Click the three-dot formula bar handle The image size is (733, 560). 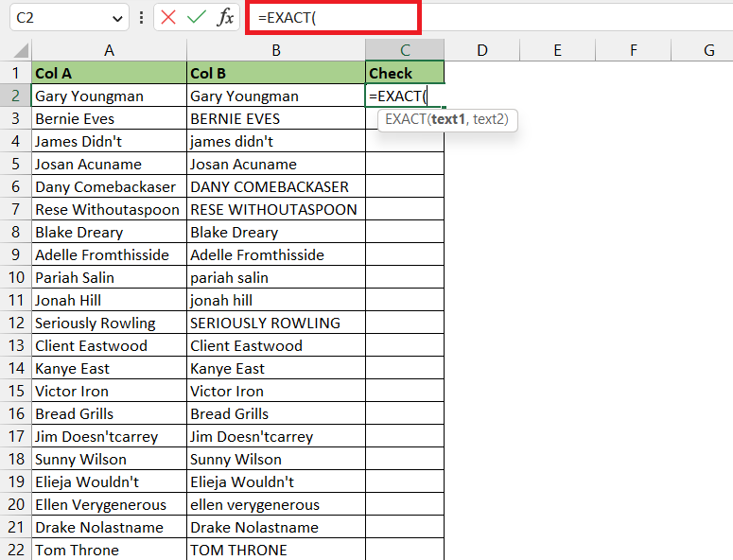point(141,18)
